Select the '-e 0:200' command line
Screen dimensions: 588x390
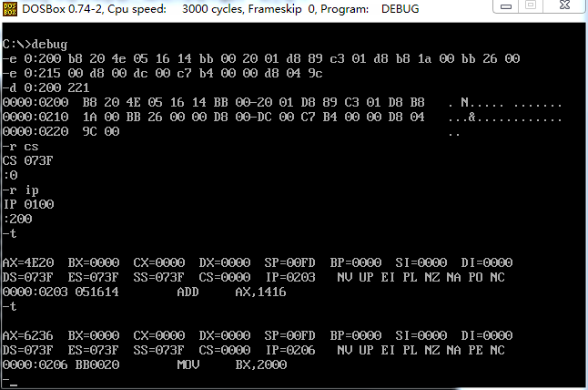(x=261, y=58)
